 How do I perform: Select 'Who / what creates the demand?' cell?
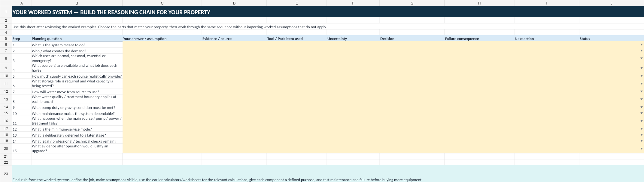pos(77,51)
